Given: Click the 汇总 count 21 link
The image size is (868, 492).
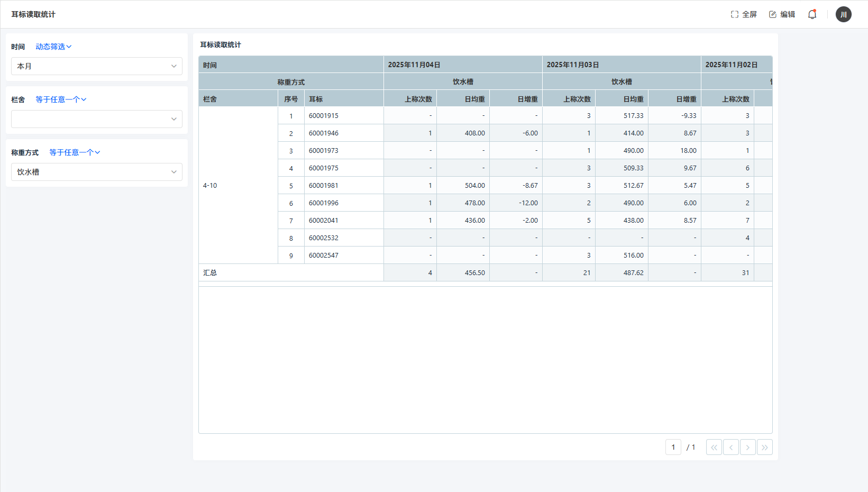Looking at the screenshot, I should click(587, 273).
